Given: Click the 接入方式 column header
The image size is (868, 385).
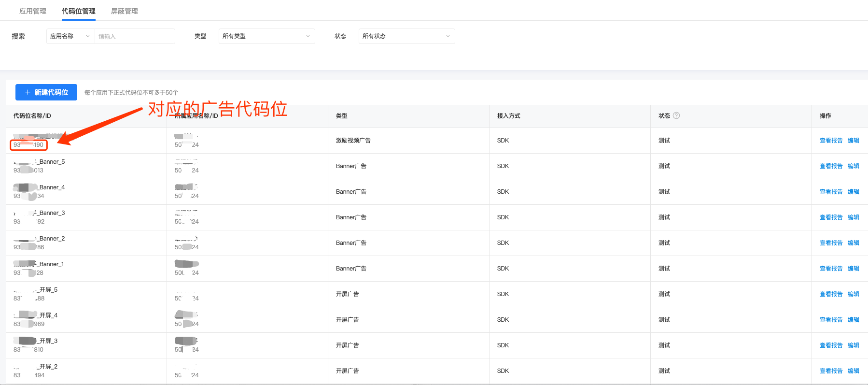Looking at the screenshot, I should point(509,116).
